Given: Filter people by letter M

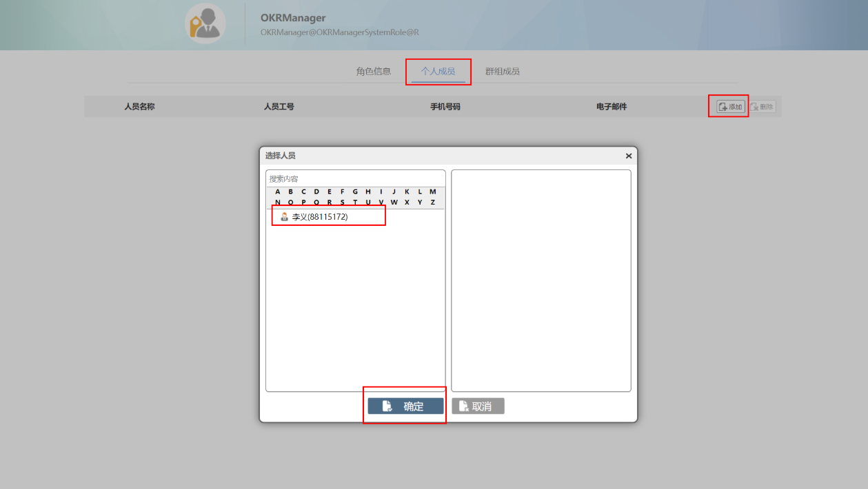Looking at the screenshot, I should pos(433,191).
